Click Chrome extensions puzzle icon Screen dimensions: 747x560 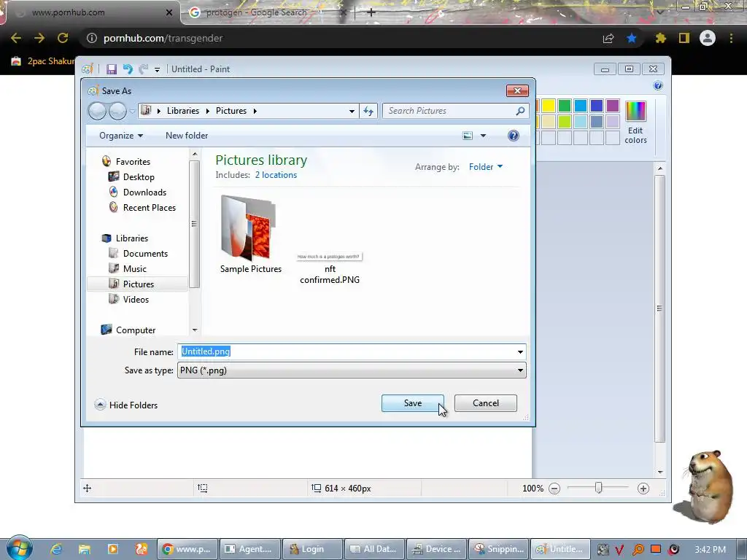click(x=661, y=38)
